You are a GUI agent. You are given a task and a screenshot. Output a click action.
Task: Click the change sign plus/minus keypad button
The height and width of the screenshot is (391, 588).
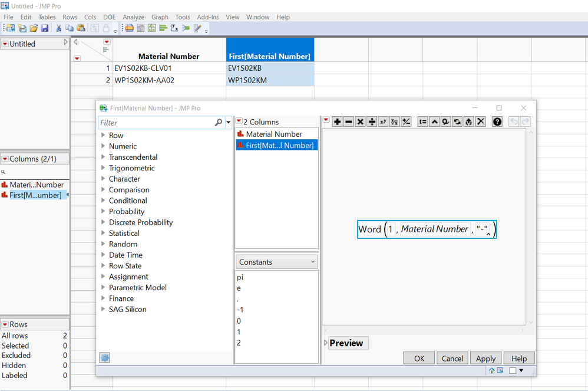(x=406, y=121)
